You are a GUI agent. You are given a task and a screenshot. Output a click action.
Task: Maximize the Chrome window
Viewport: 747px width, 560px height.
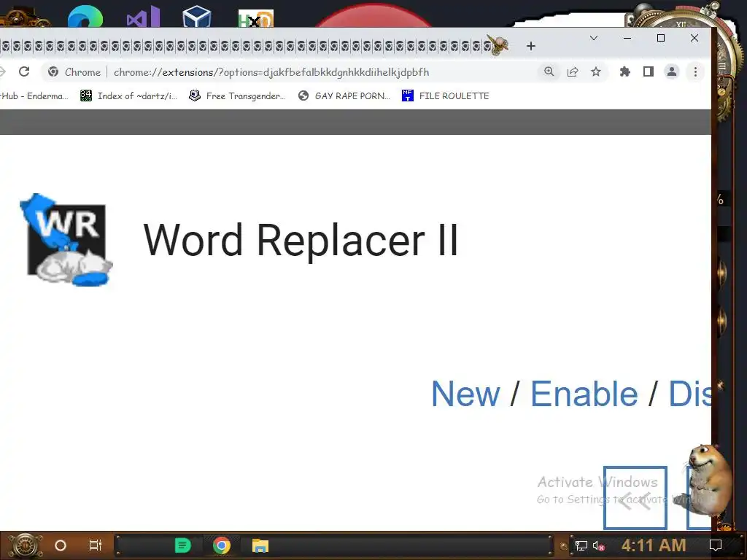661,38
